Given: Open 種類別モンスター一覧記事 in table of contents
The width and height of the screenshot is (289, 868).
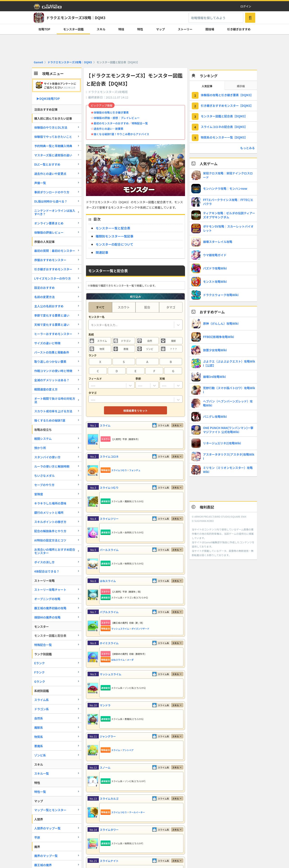Looking at the screenshot, I should pyautogui.click(x=114, y=236).
